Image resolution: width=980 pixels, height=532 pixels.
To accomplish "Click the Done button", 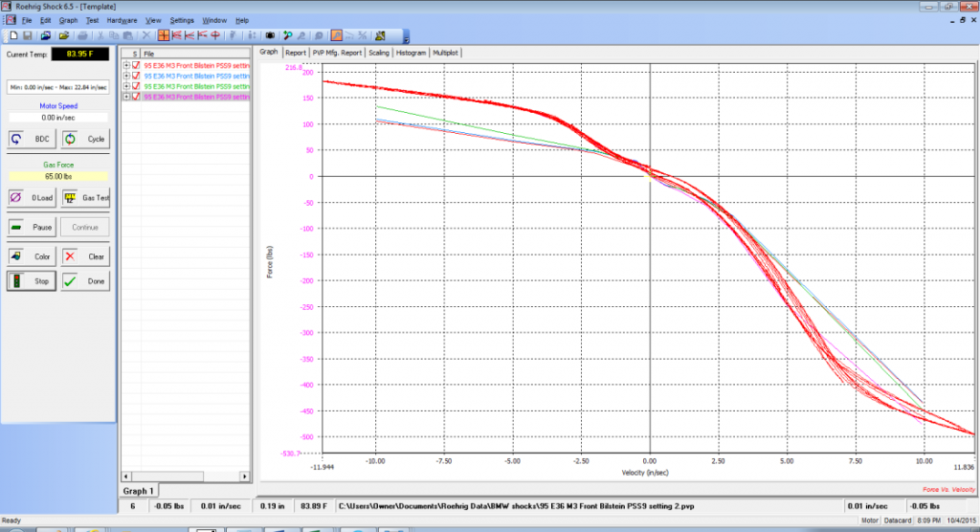I will pos(85,281).
